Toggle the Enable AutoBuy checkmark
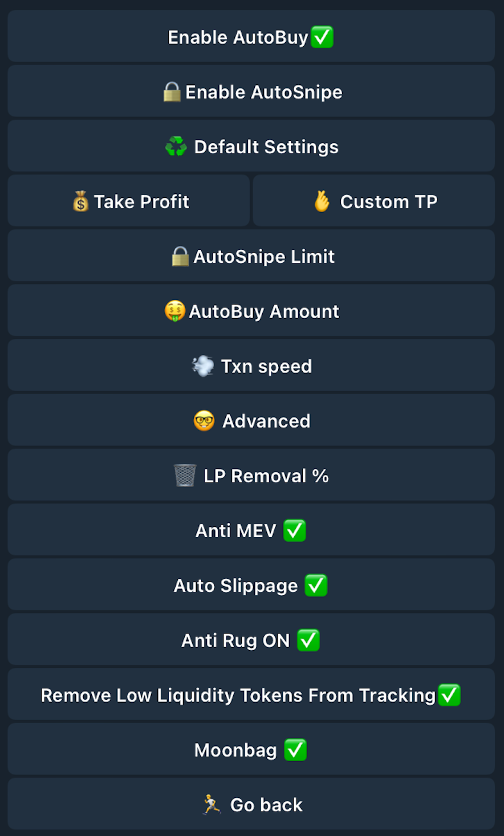 [322, 37]
